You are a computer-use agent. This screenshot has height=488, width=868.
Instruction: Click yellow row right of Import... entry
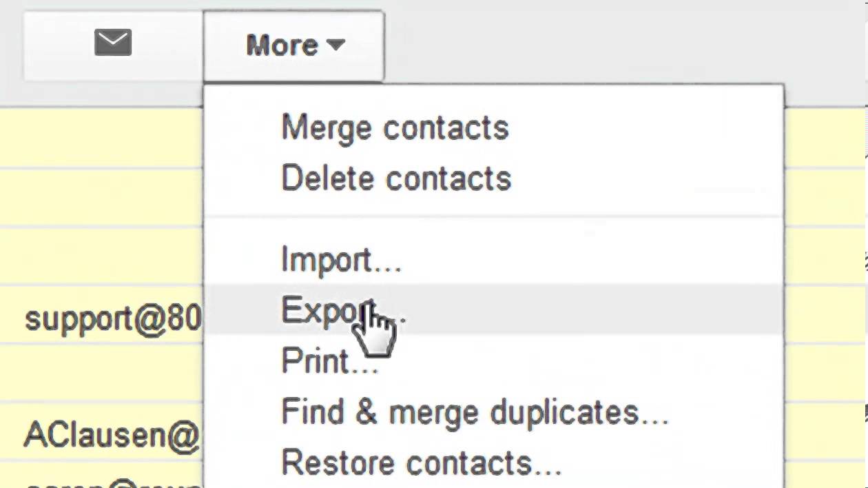[x=825, y=256]
